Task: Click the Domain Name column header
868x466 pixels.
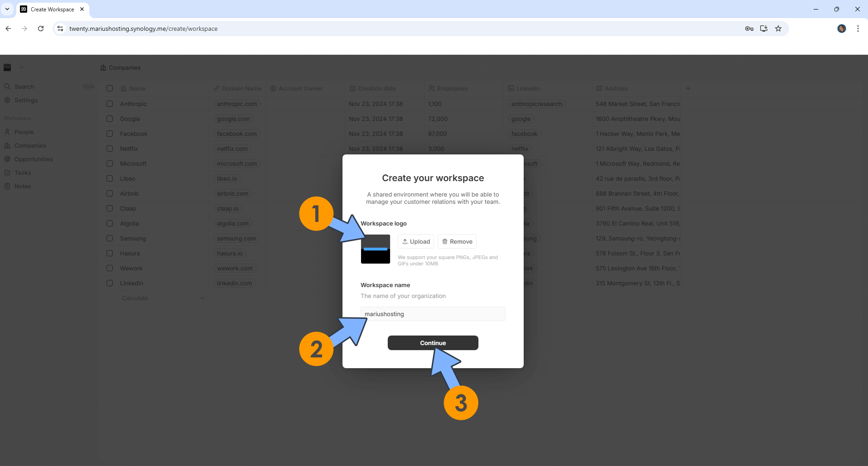Action: (238, 88)
